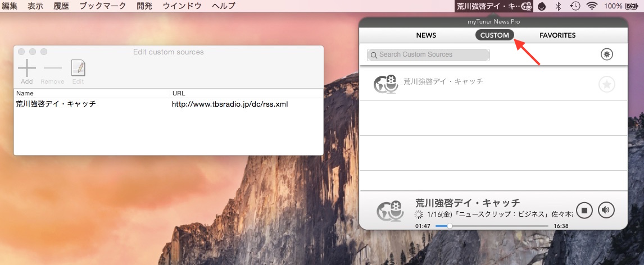Focus the Search Custom Sources field
The height and width of the screenshot is (265, 644).
click(428, 55)
